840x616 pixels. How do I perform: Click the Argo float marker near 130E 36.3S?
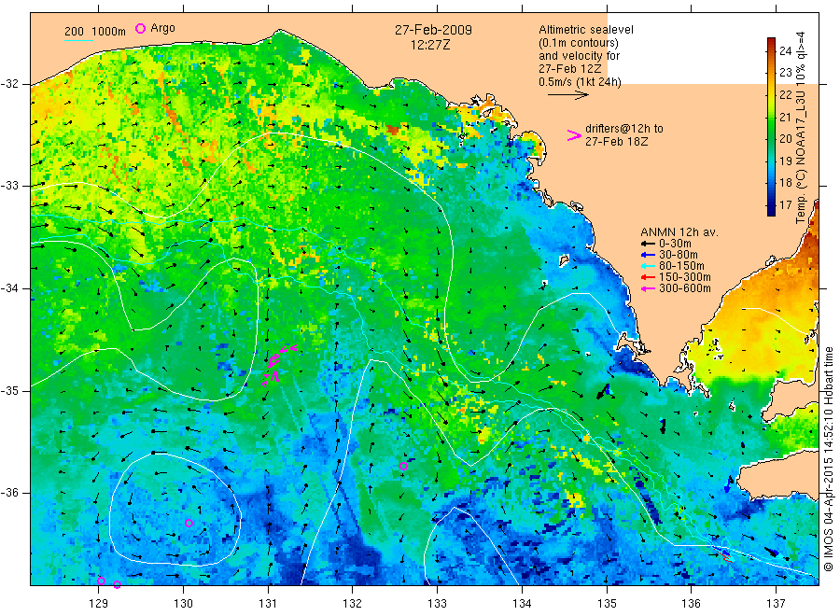click(189, 523)
